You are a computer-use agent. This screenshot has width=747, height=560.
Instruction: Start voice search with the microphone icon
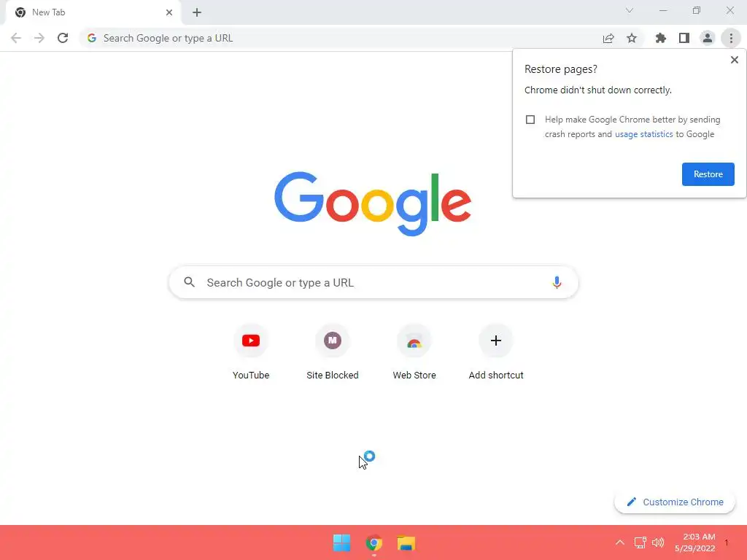pos(557,282)
